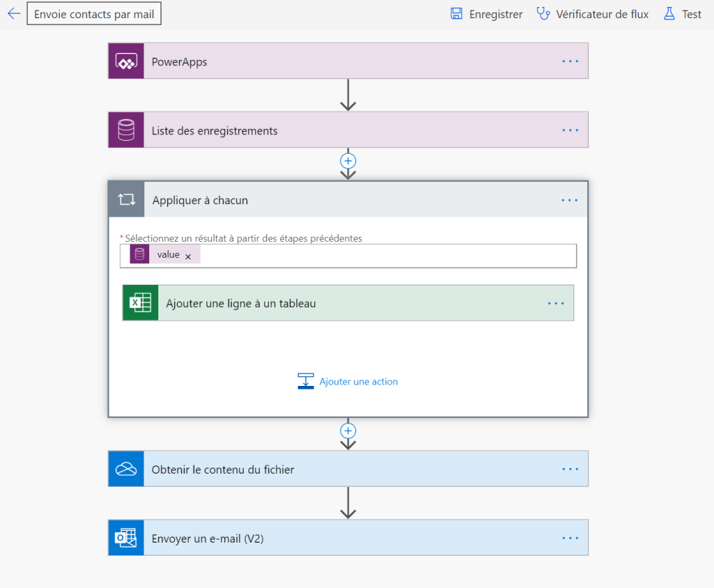Click the Vérificateur de flux stethoscope icon
Viewport: 714px width, 588px height.
tap(545, 13)
